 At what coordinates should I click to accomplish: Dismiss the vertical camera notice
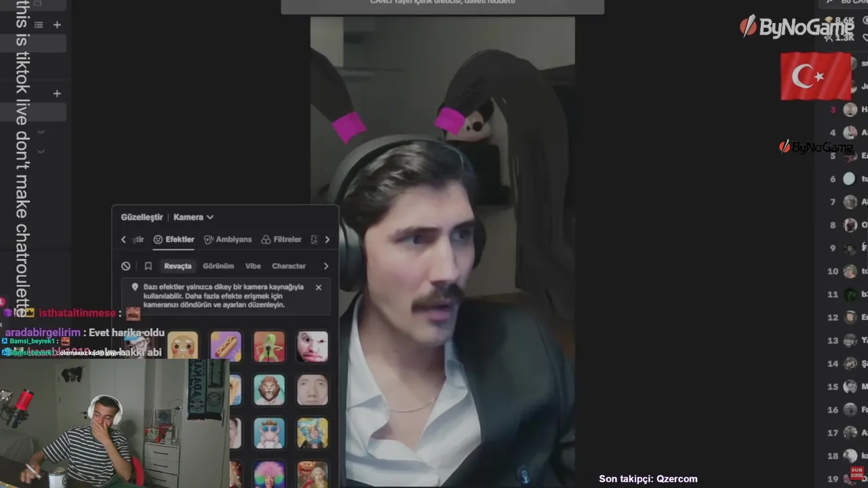[319, 287]
